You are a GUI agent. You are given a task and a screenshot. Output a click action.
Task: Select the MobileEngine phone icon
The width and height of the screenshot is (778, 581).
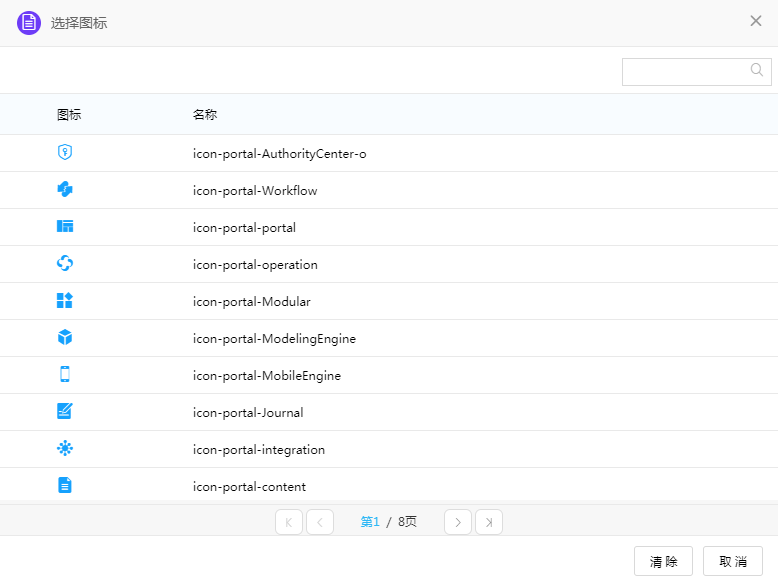(65, 375)
